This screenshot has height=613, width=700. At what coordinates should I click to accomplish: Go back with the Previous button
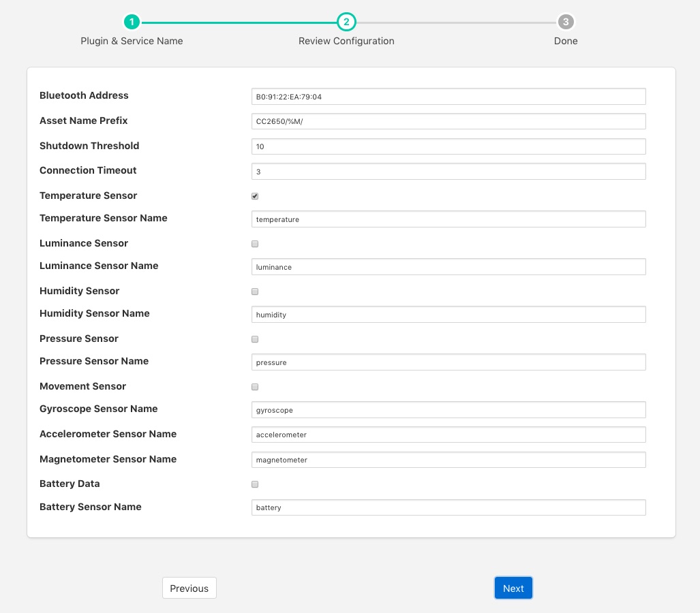(189, 588)
